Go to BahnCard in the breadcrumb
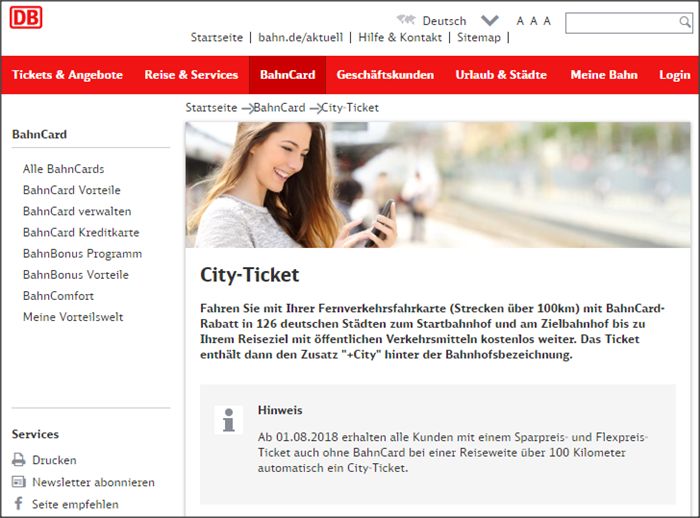Image resolution: width=700 pixels, height=518 pixels. point(279,108)
